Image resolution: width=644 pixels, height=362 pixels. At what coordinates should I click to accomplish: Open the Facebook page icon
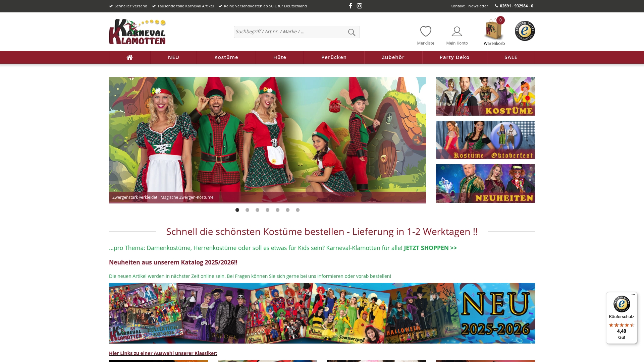[x=351, y=6]
